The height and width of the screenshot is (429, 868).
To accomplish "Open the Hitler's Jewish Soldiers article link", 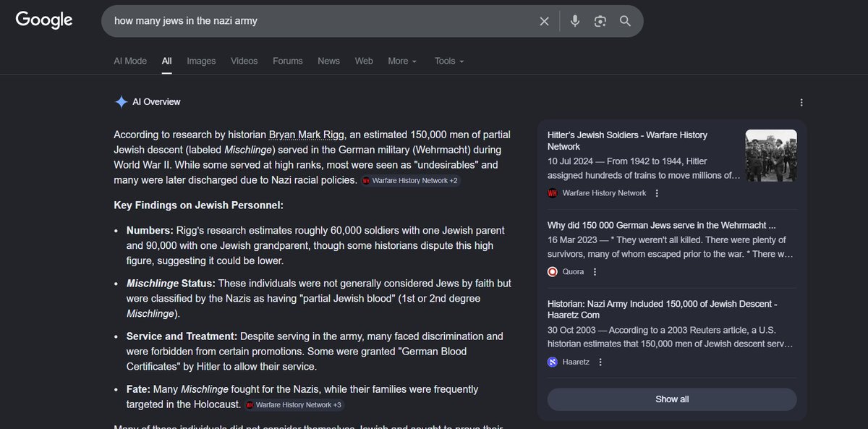I will click(x=627, y=140).
